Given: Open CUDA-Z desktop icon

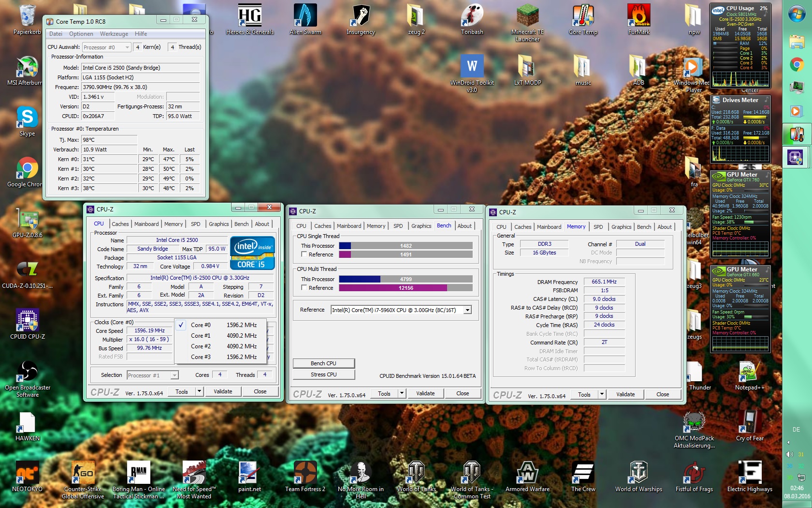Looking at the screenshot, I should pyautogui.click(x=27, y=274).
